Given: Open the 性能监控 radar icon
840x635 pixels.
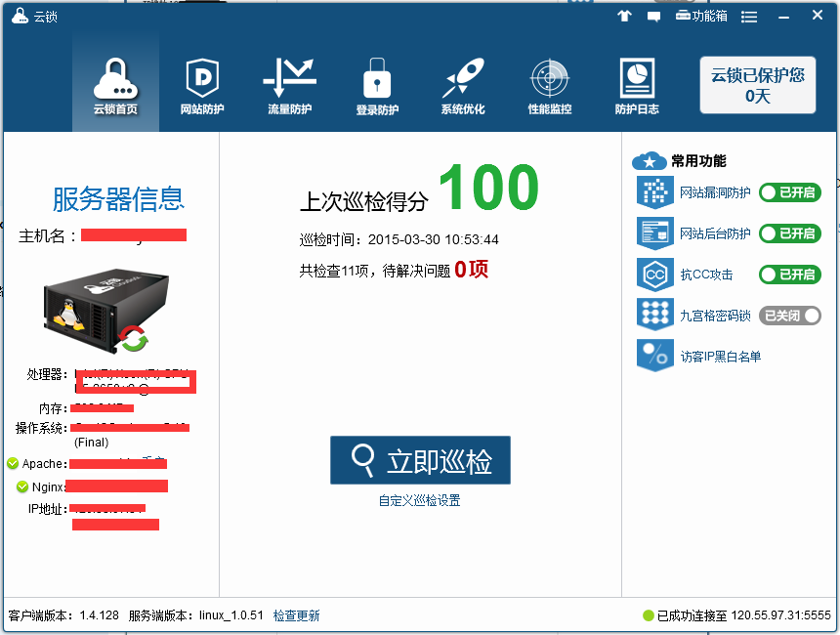Looking at the screenshot, I should coord(549,86).
